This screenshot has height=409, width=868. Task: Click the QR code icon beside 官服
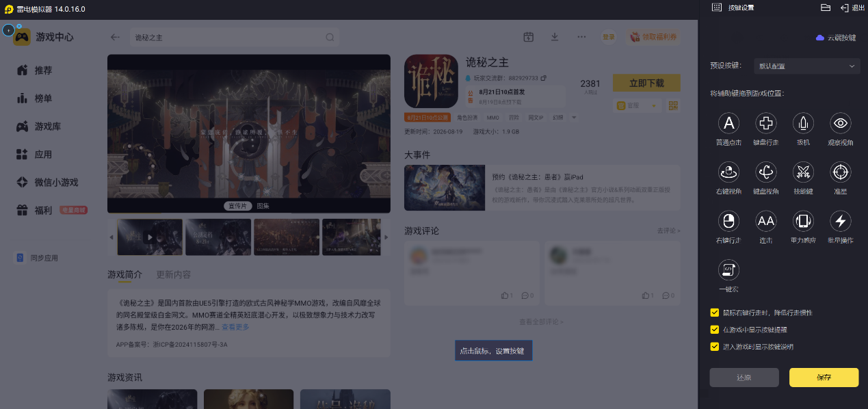[x=672, y=106]
